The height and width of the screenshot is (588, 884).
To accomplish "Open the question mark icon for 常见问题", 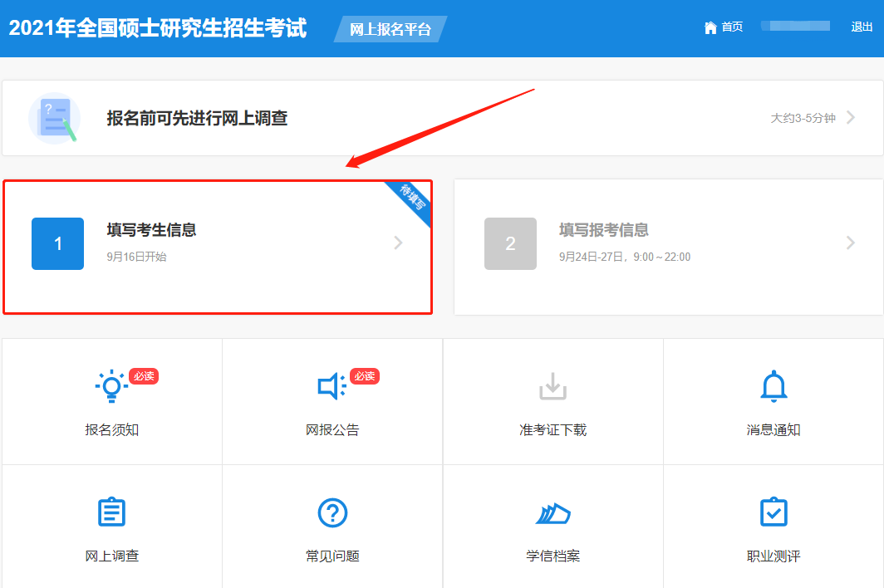I will click(332, 512).
